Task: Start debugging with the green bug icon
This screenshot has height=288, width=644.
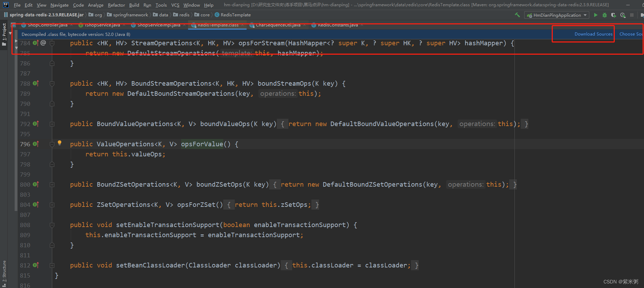Action: point(605,15)
